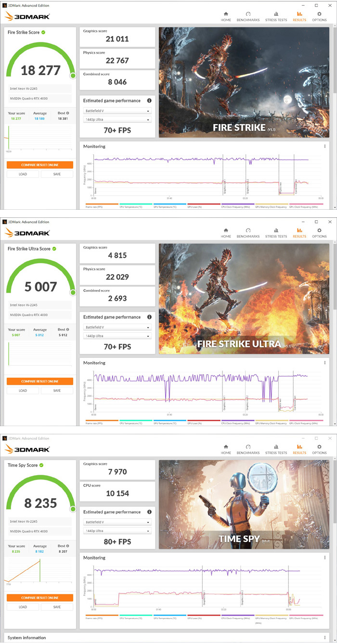Toggle Frame rate (FPS) legend in Fire Strike monitoring

point(101,205)
